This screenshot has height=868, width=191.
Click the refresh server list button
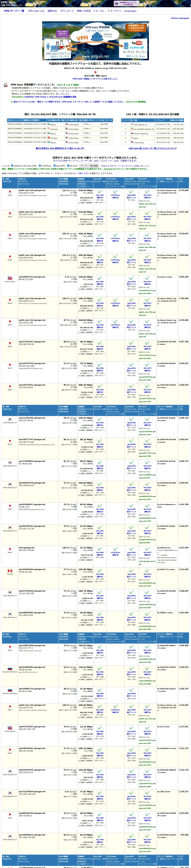click(90, 166)
